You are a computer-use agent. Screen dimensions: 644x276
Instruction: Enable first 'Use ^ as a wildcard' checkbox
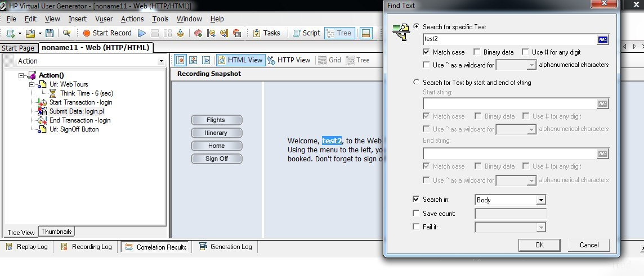[x=426, y=65]
